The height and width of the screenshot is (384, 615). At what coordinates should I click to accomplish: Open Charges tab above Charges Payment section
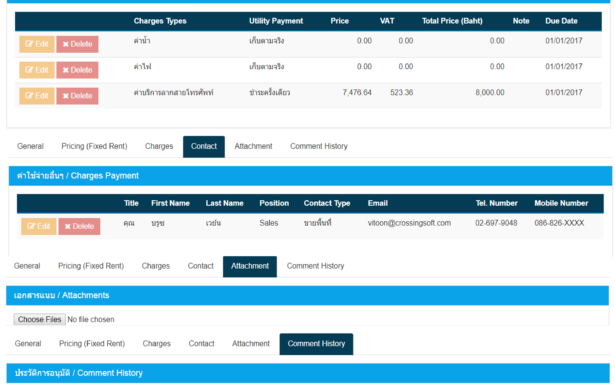click(159, 146)
